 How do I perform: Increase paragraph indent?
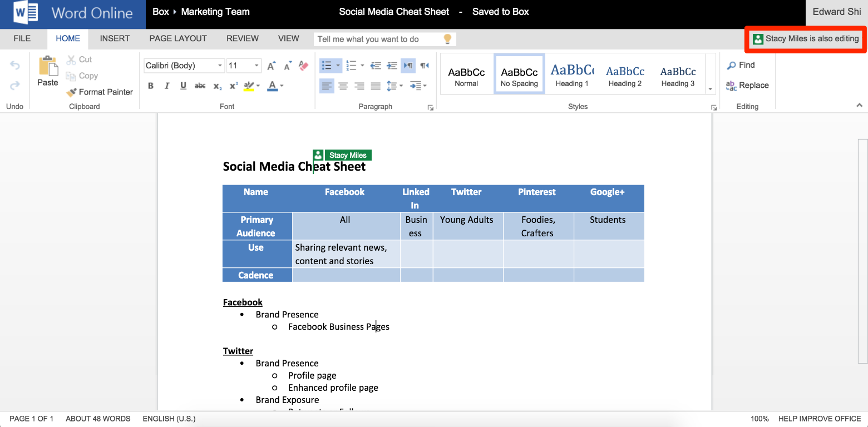[392, 66]
